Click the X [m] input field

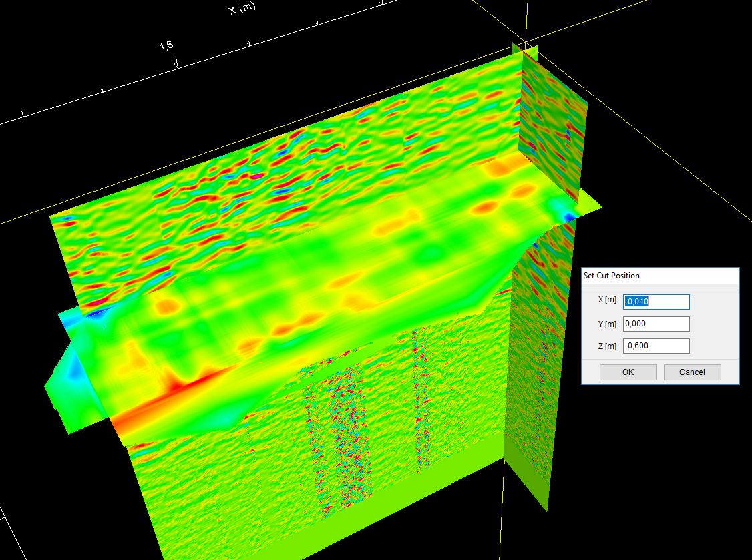click(x=656, y=302)
